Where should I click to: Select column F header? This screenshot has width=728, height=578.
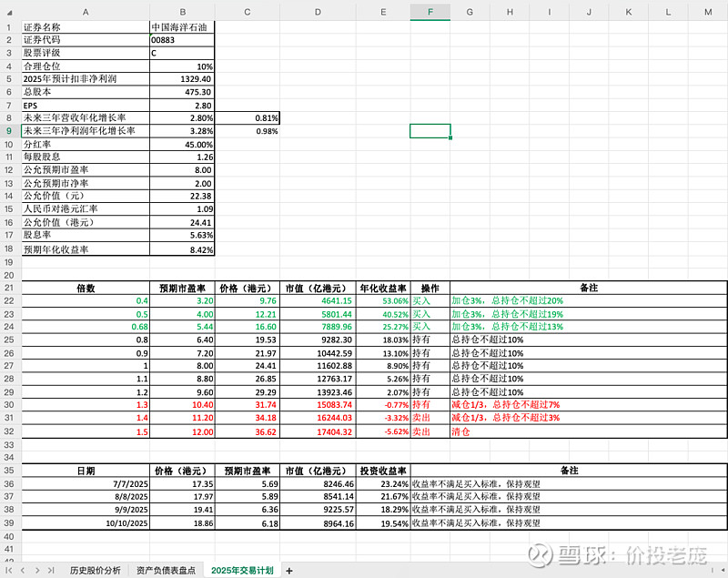point(430,12)
